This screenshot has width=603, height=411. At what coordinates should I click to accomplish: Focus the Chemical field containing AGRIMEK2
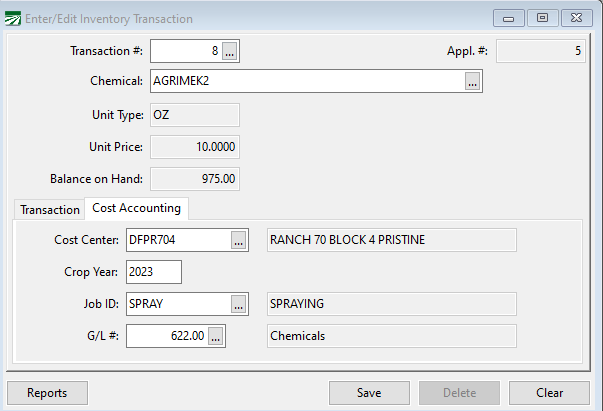coord(305,82)
